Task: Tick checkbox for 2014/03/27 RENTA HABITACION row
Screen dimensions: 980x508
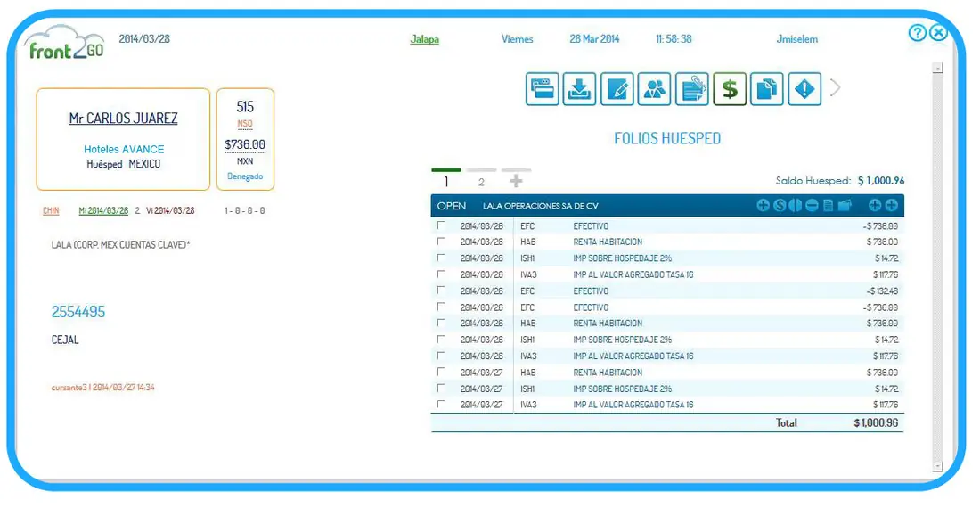Action: coord(441,373)
